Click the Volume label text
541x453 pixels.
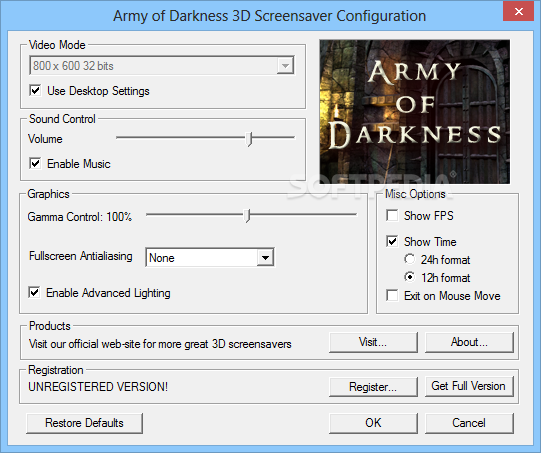(x=45, y=139)
